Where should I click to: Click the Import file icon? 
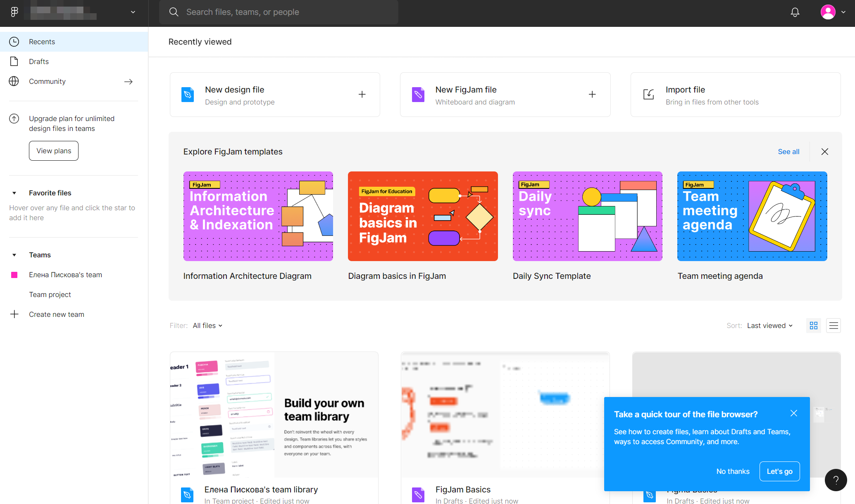click(x=649, y=95)
